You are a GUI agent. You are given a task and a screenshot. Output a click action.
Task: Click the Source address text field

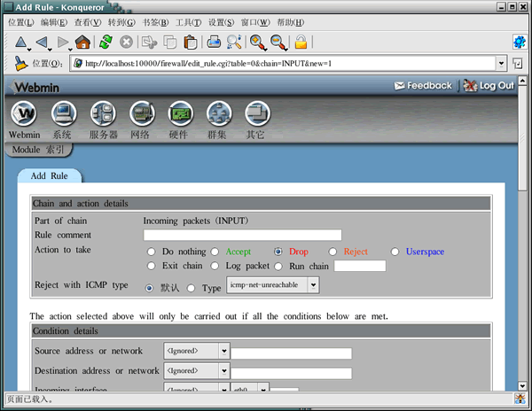click(x=291, y=353)
